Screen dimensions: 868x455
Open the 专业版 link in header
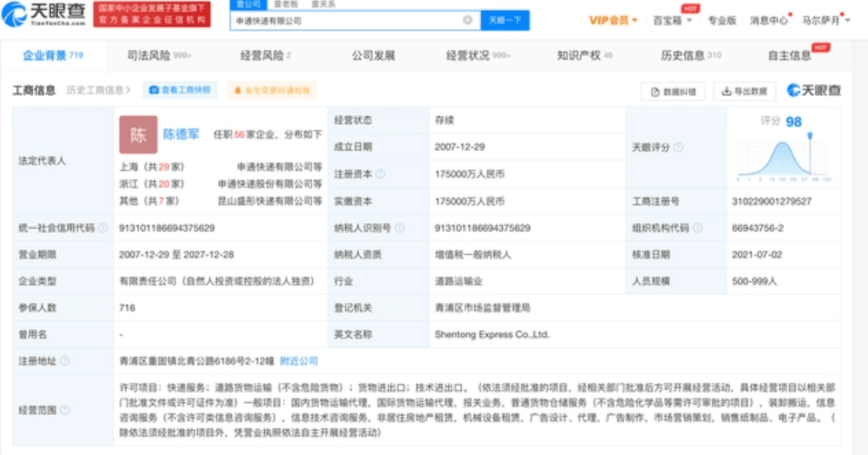point(722,21)
